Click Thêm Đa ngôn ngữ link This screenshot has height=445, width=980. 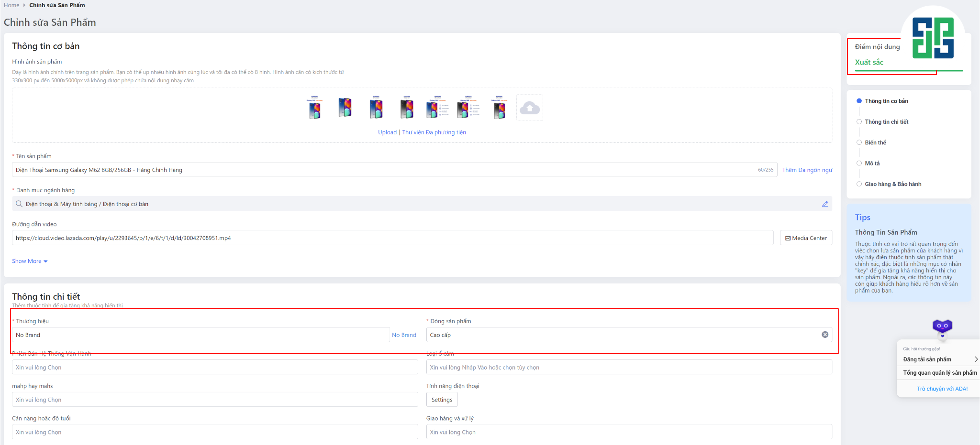coord(807,170)
